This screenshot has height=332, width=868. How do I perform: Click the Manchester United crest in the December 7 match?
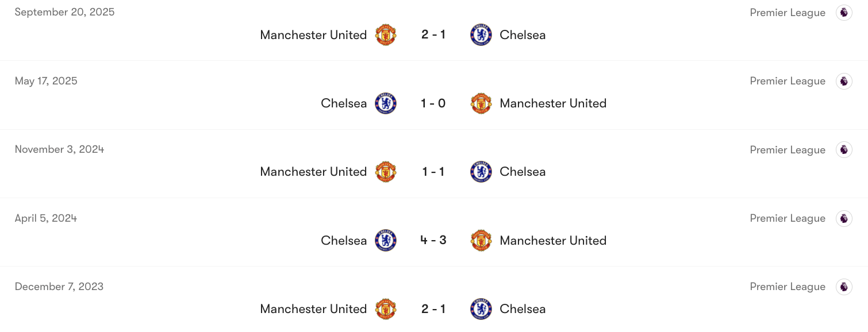(386, 308)
